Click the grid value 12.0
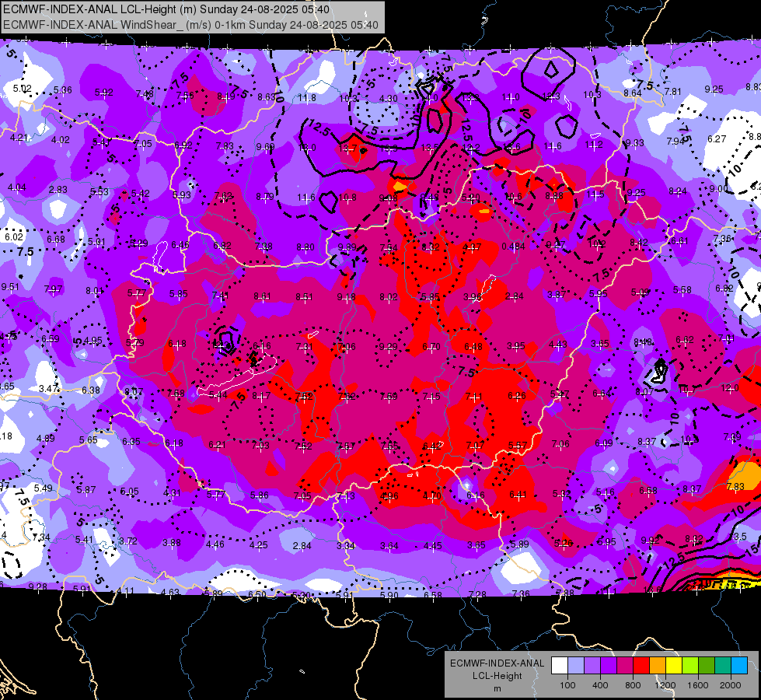Screen dimensions: 761x700 729,388
